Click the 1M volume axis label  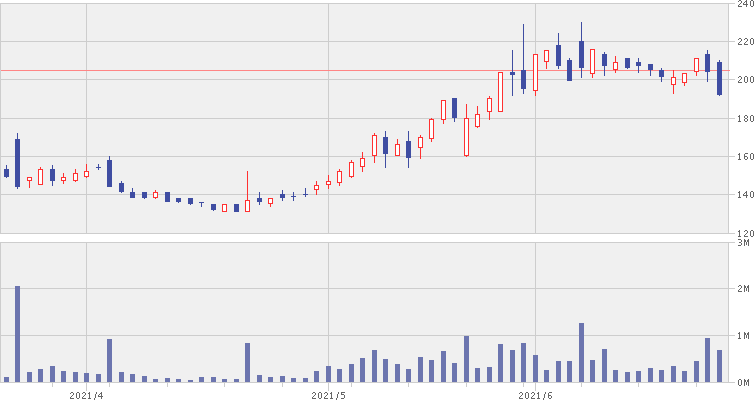tap(743, 336)
